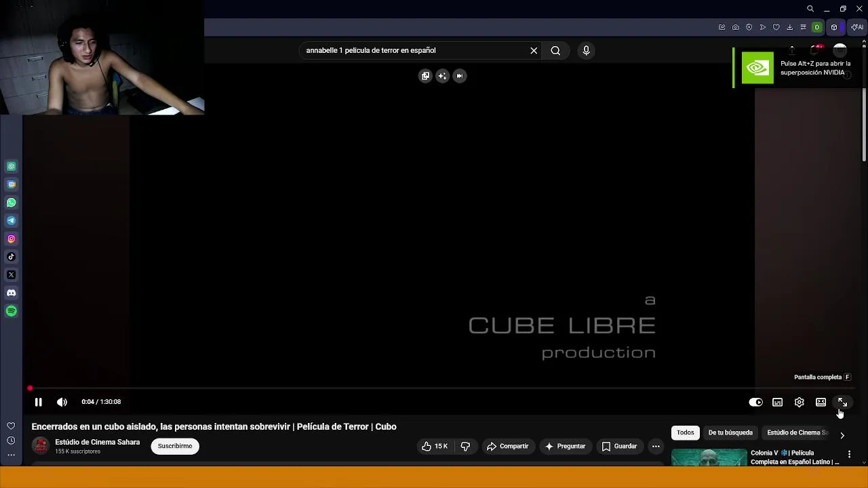Open options for Colonia V video
This screenshot has height=488, width=868.
849,454
